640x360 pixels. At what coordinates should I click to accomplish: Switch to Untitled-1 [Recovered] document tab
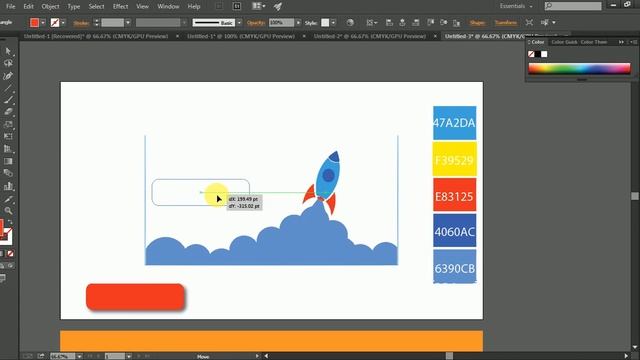pyautogui.click(x=96, y=36)
